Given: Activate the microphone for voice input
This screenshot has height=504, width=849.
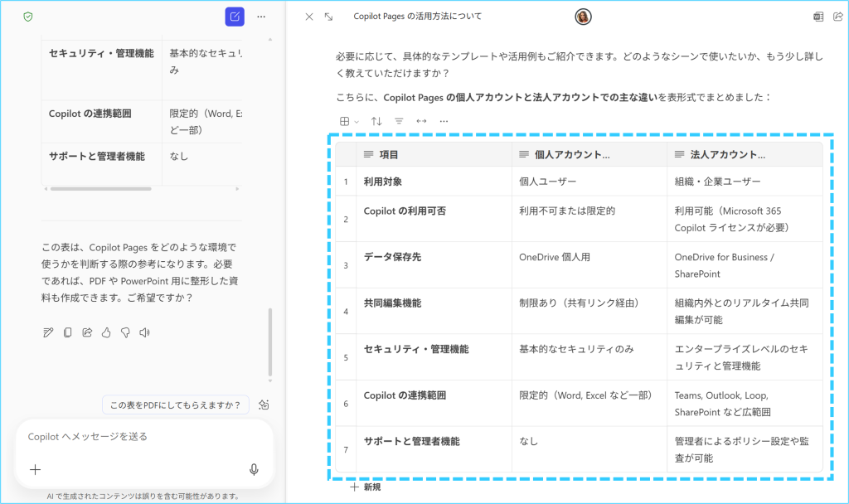Looking at the screenshot, I should pos(254,469).
